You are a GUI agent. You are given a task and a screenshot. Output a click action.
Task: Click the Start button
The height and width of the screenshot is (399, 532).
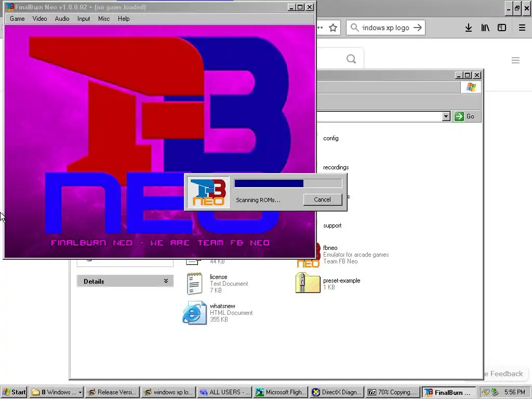coord(14,392)
